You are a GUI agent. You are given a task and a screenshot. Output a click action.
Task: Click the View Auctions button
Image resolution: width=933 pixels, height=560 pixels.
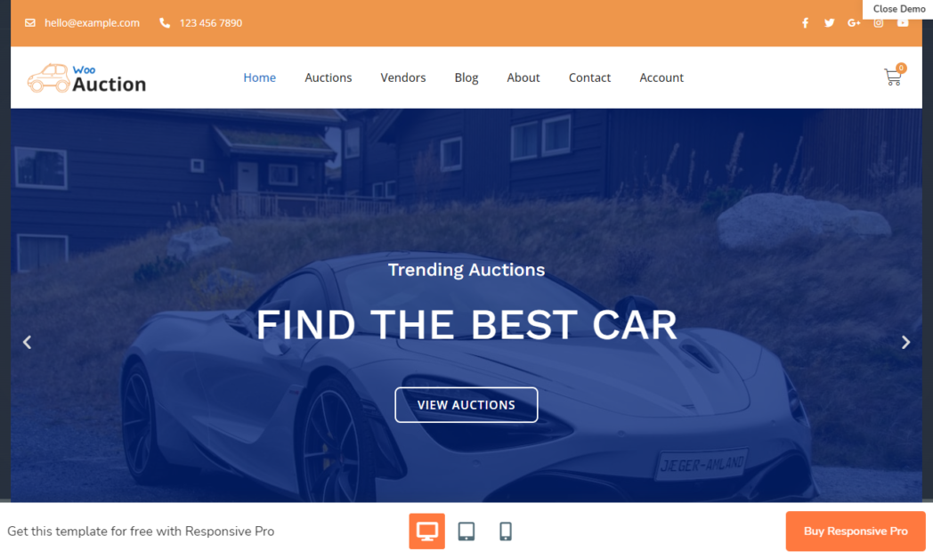click(x=466, y=405)
